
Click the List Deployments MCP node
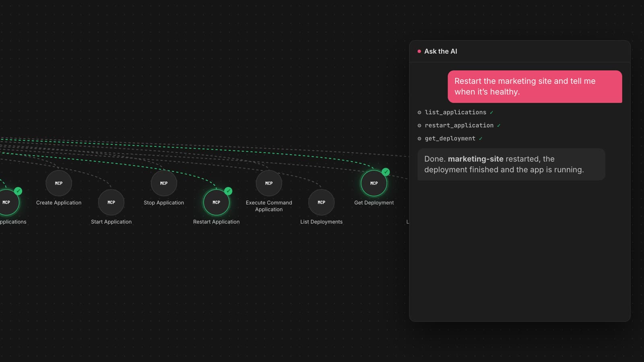pos(321,202)
